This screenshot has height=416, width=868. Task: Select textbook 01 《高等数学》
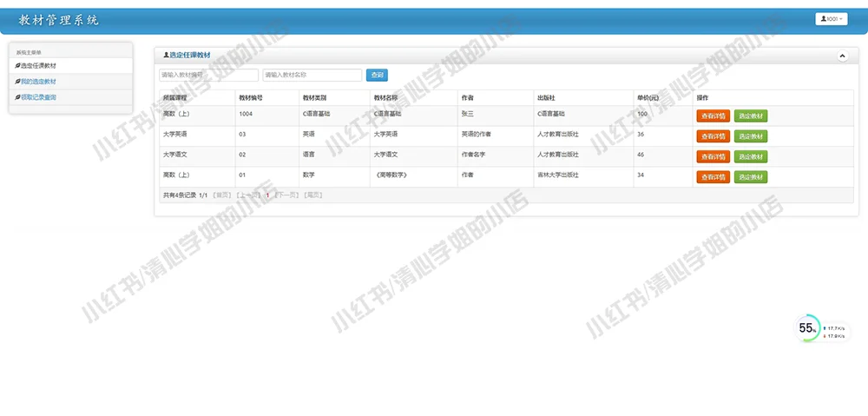coord(751,177)
